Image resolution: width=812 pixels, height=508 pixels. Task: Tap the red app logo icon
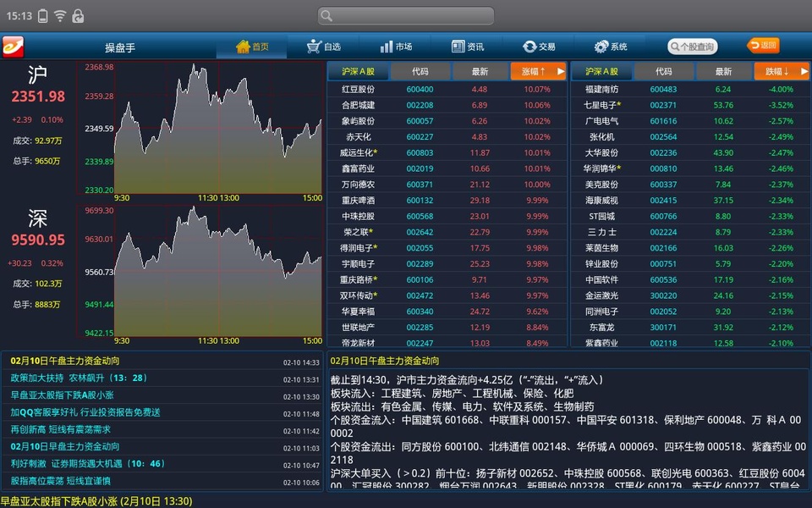[x=13, y=47]
